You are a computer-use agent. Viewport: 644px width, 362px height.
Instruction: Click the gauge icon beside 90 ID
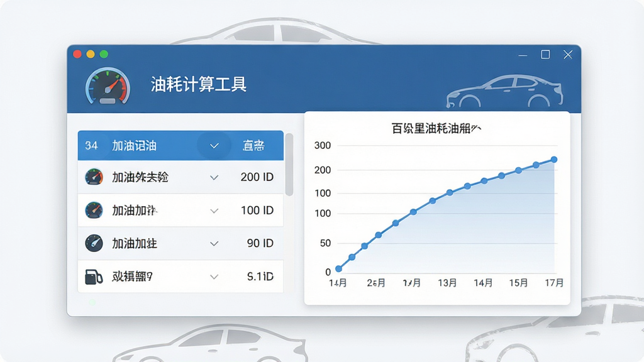94,243
